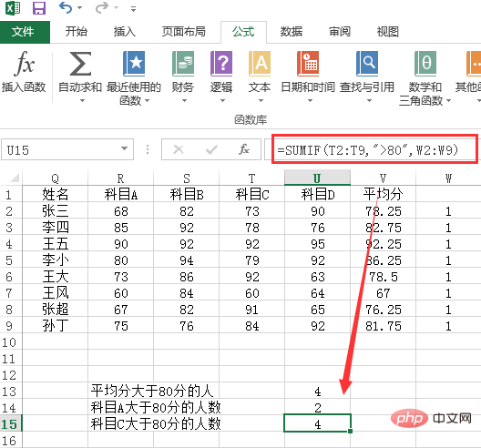Screen dimensions: 481x448
Task: Switch to the 插入 Insert tab
Action: click(x=125, y=32)
